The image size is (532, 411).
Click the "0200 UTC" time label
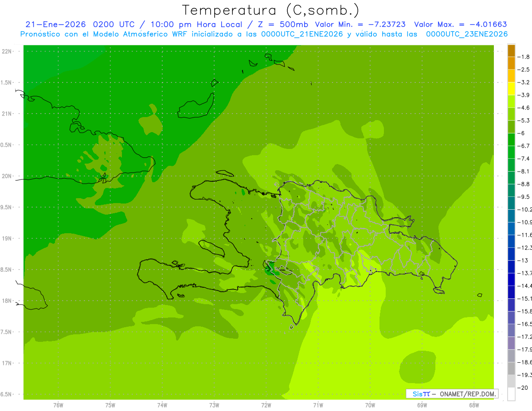[113, 25]
